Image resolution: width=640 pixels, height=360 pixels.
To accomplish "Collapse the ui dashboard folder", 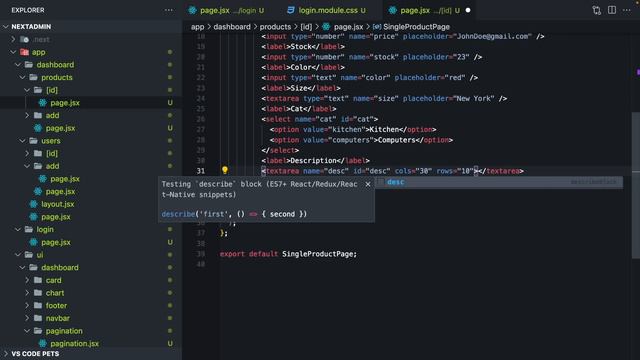I will [x=22, y=268].
